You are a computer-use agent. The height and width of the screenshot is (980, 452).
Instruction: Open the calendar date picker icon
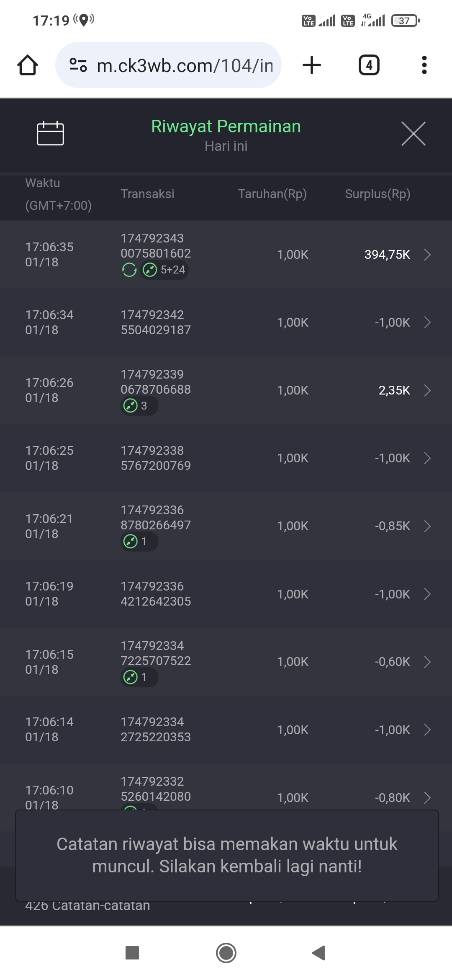point(50,134)
